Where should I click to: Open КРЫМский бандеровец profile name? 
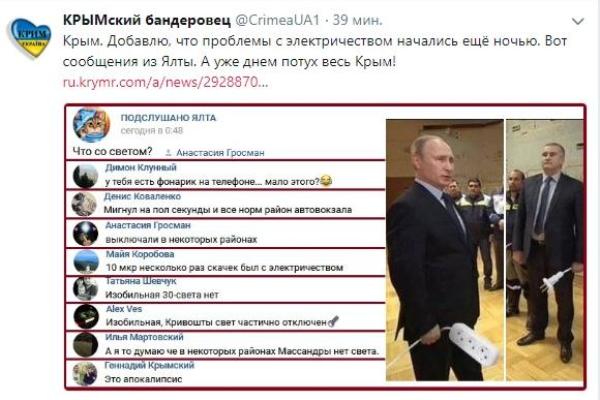point(147,20)
